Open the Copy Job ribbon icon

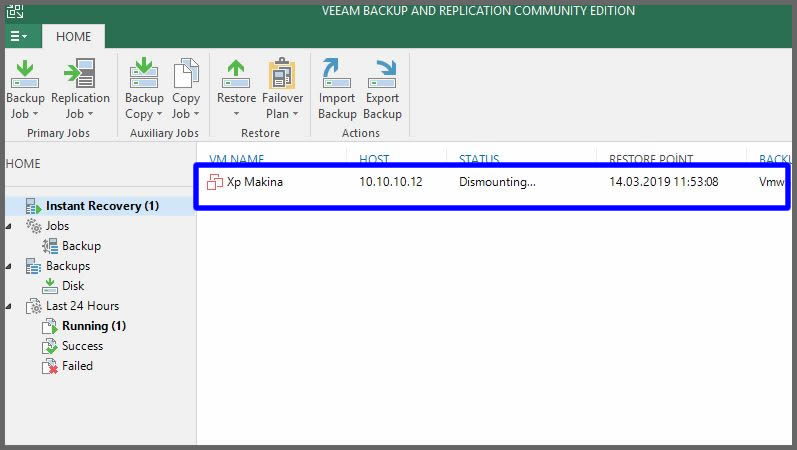186,73
